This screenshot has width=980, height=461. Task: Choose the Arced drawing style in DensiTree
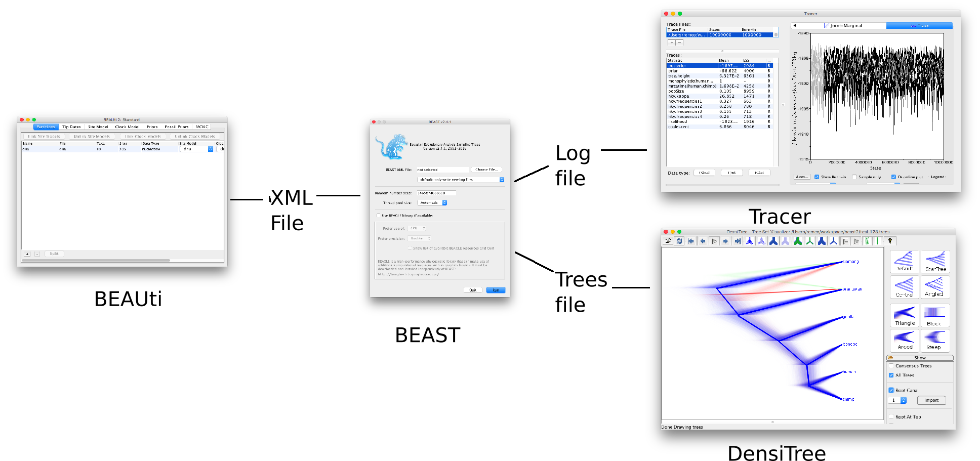point(905,340)
